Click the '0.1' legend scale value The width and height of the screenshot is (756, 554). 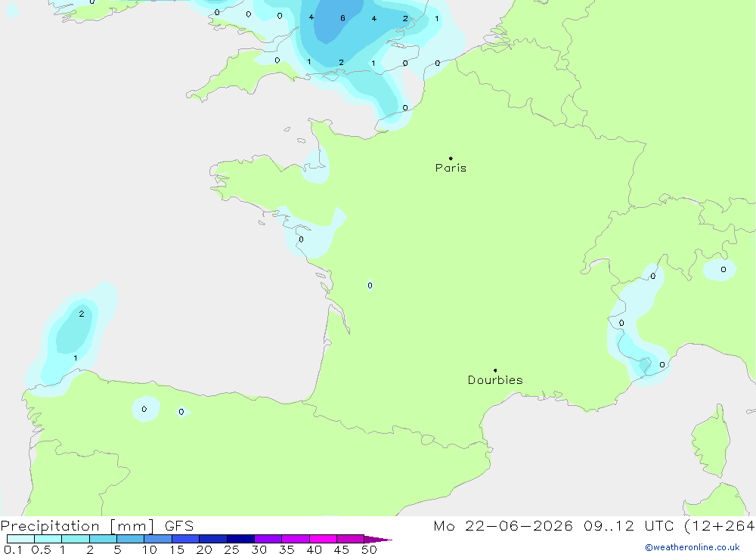13,549
